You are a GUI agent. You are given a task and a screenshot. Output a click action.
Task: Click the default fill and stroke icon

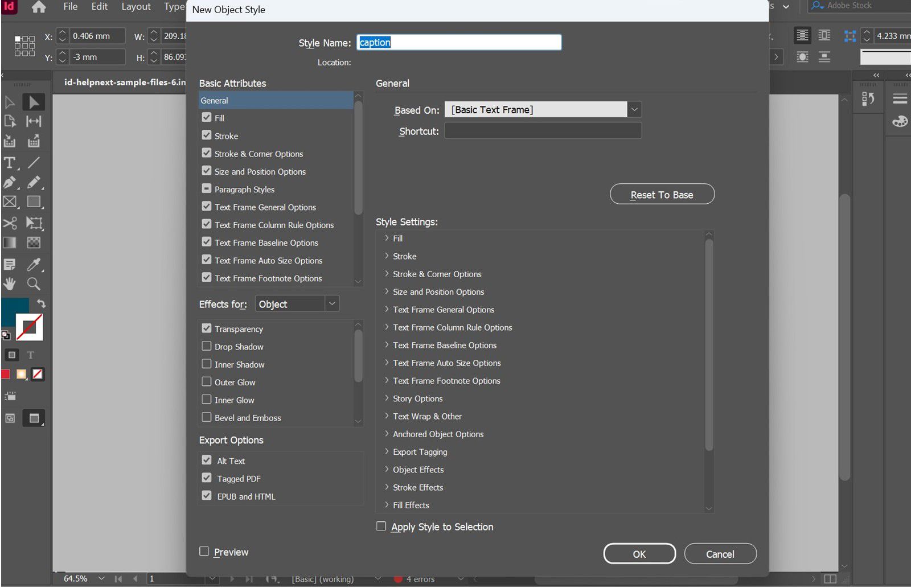(x=6, y=335)
